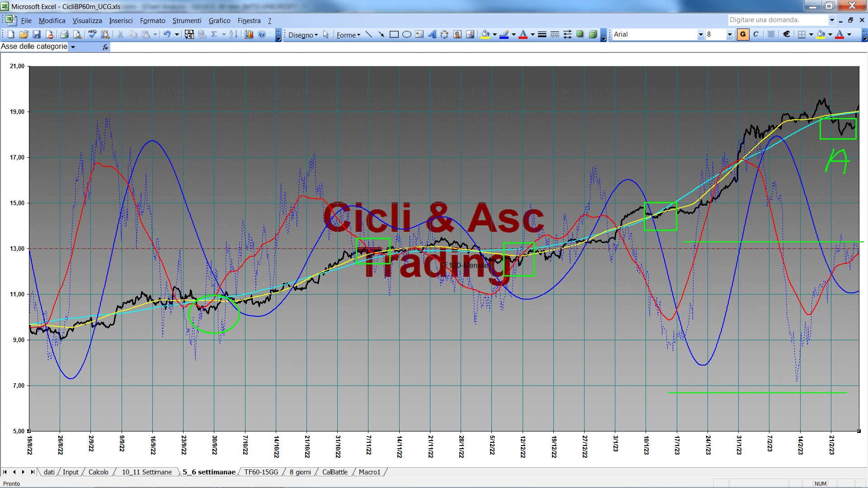868x488 pixels.
Task: Switch to TF60-15GG sheet tab
Action: click(261, 472)
